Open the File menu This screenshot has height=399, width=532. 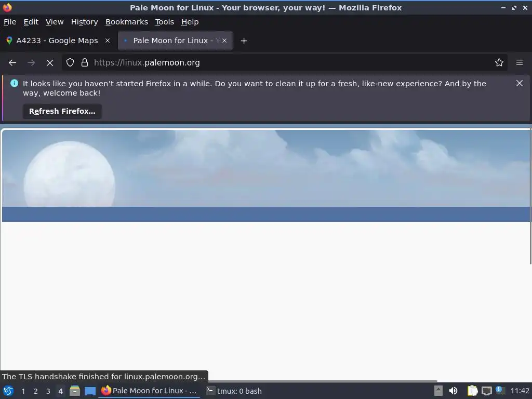click(x=10, y=22)
